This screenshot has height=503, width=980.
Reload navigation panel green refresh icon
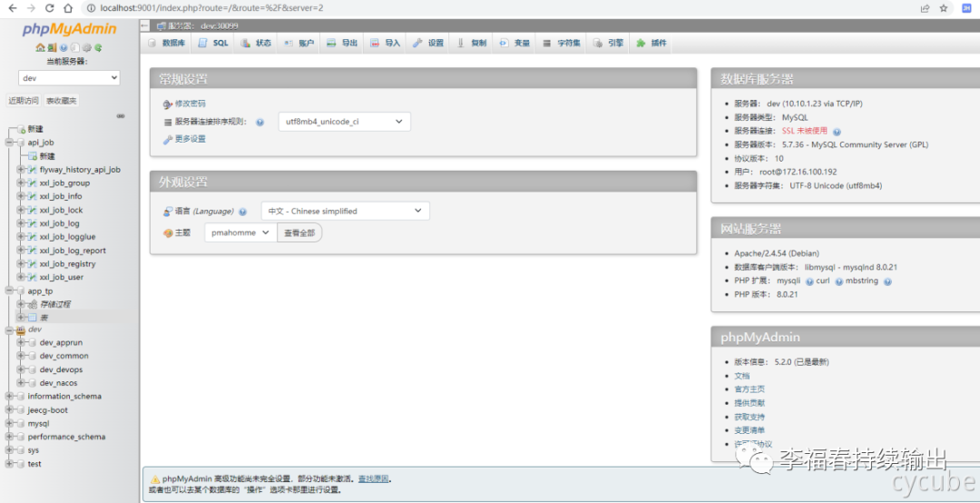point(98,47)
